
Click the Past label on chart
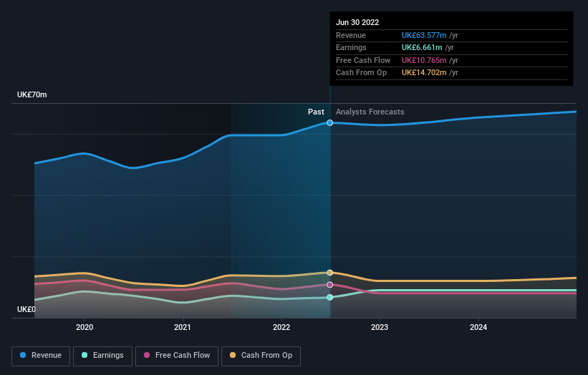316,112
